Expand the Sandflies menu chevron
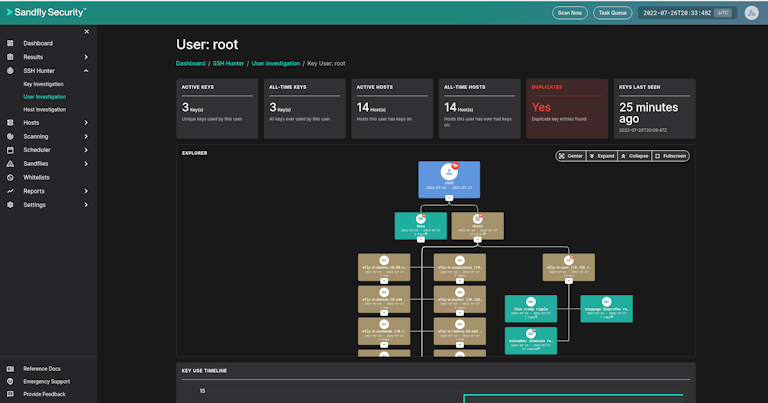The width and height of the screenshot is (768, 403). pyautogui.click(x=86, y=164)
